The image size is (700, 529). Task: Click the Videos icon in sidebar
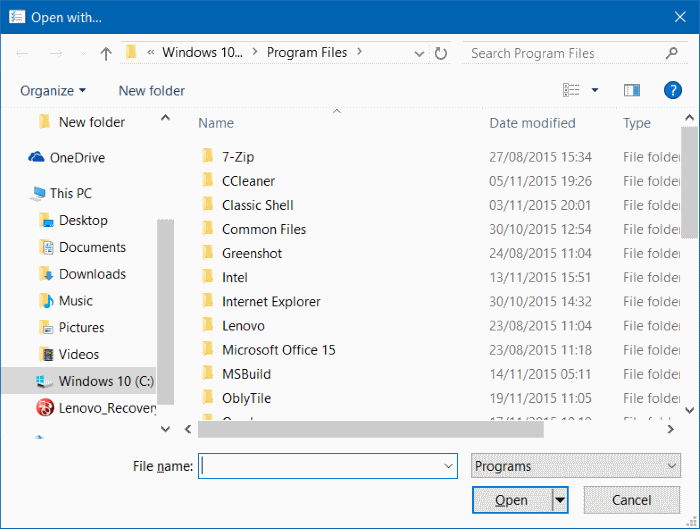point(46,354)
